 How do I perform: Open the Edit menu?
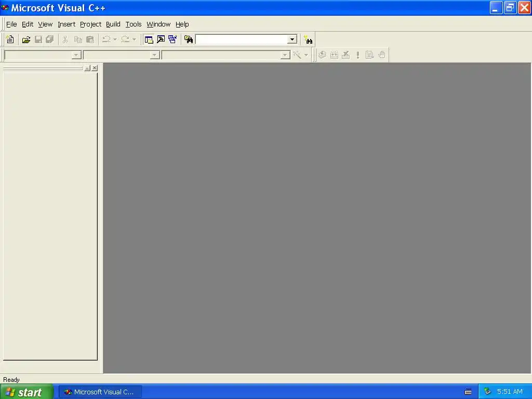[x=28, y=24]
